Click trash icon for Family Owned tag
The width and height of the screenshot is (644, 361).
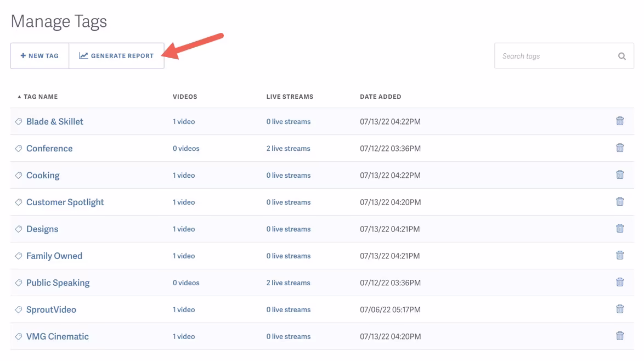tap(619, 256)
